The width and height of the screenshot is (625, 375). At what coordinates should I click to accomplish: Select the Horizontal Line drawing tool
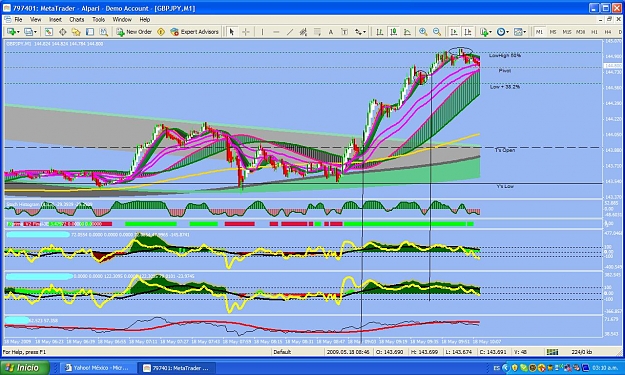(x=276, y=32)
